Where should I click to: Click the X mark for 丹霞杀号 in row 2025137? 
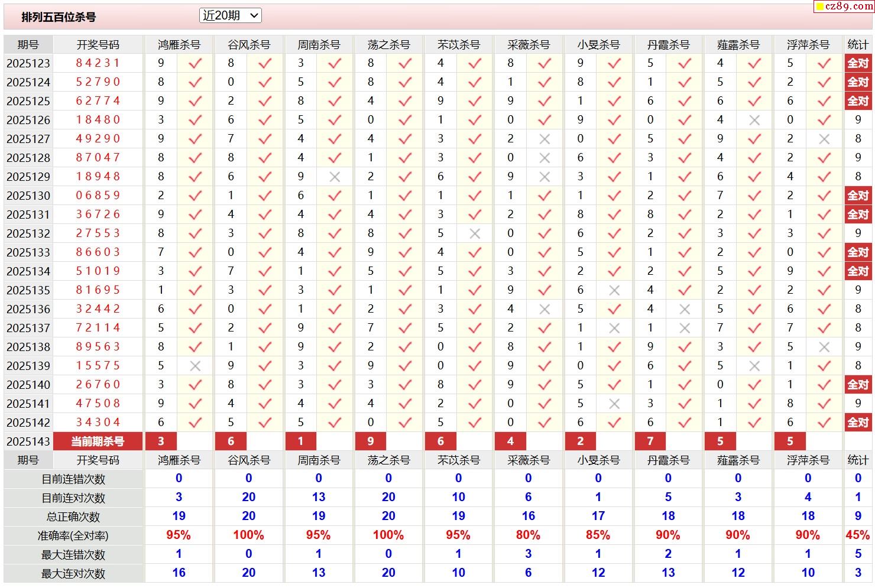click(x=685, y=328)
